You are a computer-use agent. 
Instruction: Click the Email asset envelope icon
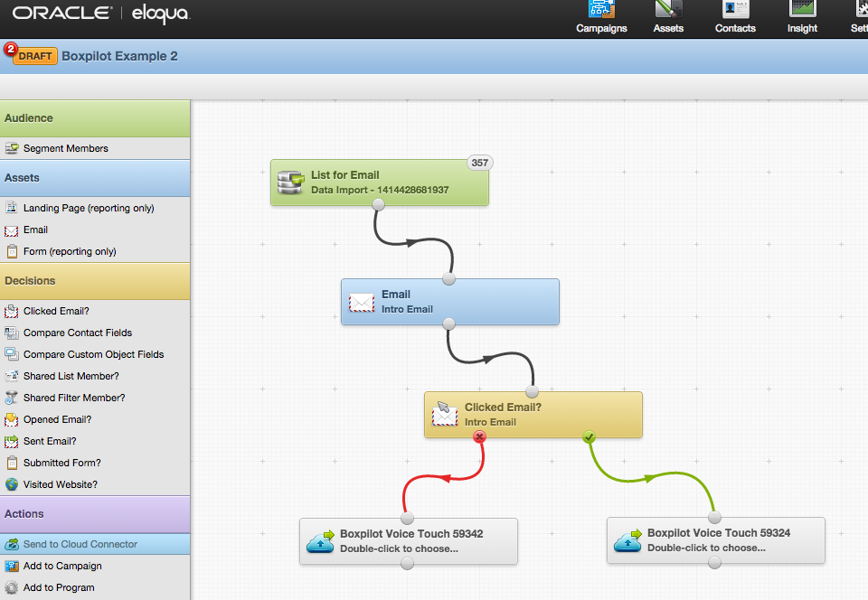point(12,230)
